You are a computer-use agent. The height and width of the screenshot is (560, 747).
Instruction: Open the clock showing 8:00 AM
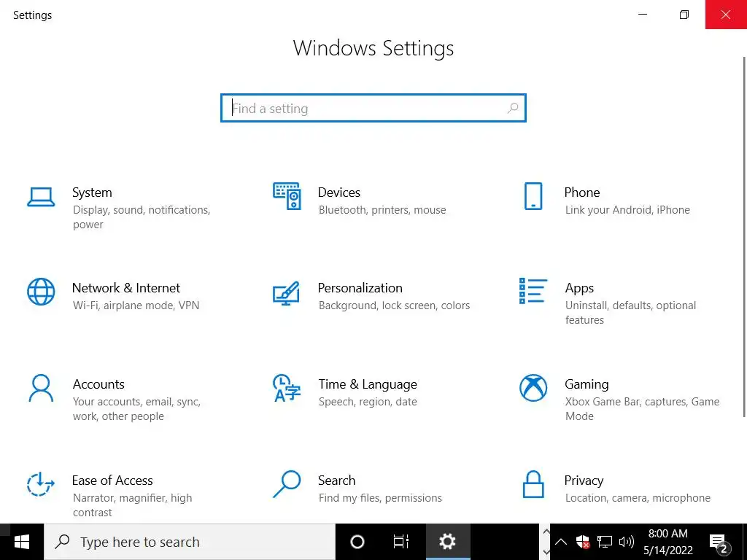point(667,542)
